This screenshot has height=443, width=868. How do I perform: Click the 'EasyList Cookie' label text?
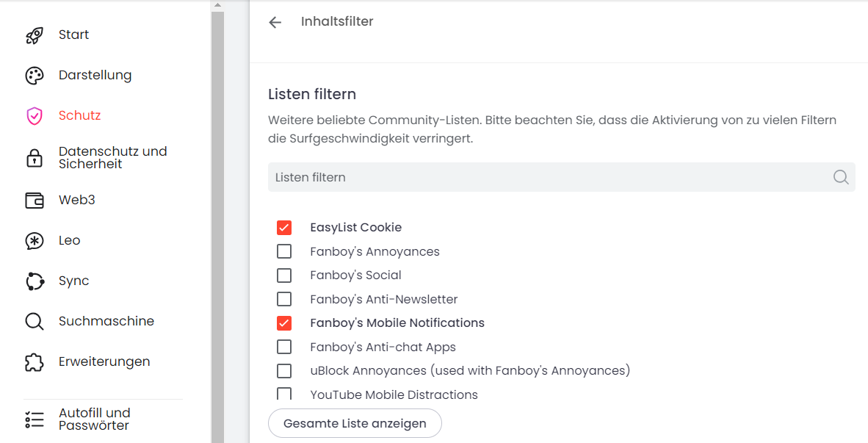click(356, 228)
